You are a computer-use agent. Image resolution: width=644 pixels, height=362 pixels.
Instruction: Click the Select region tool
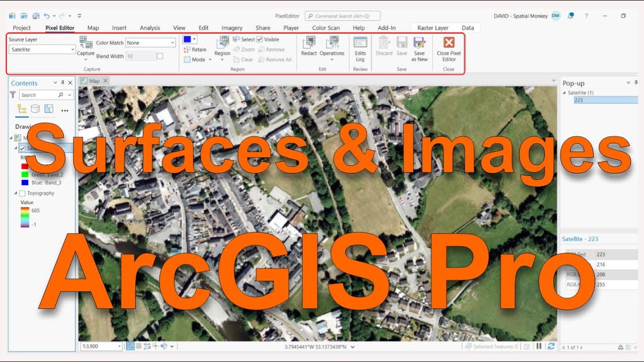[x=244, y=39]
